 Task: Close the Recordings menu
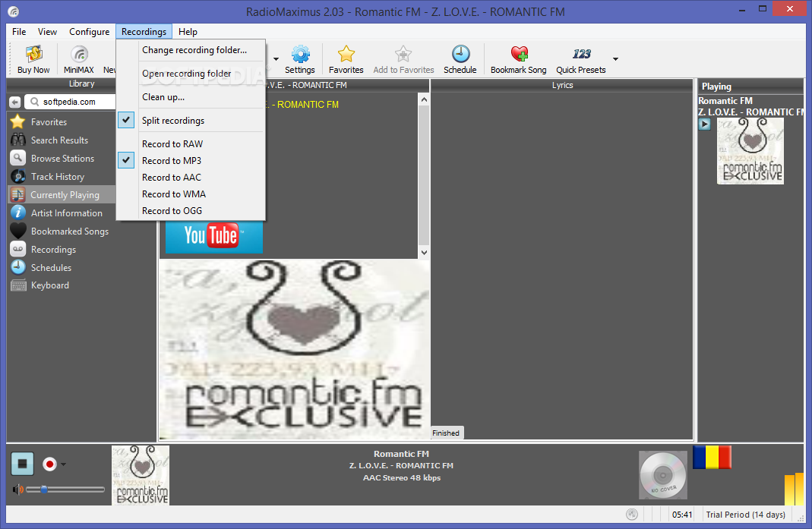pos(144,32)
